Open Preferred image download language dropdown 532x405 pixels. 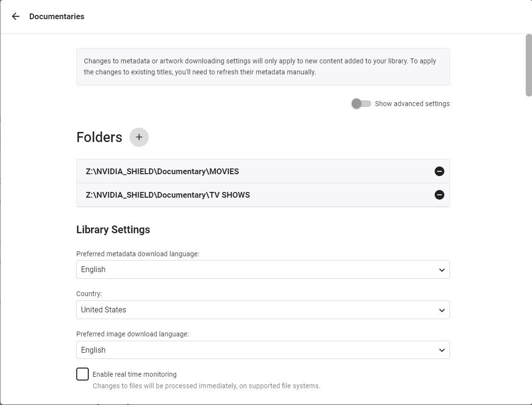tap(263, 350)
